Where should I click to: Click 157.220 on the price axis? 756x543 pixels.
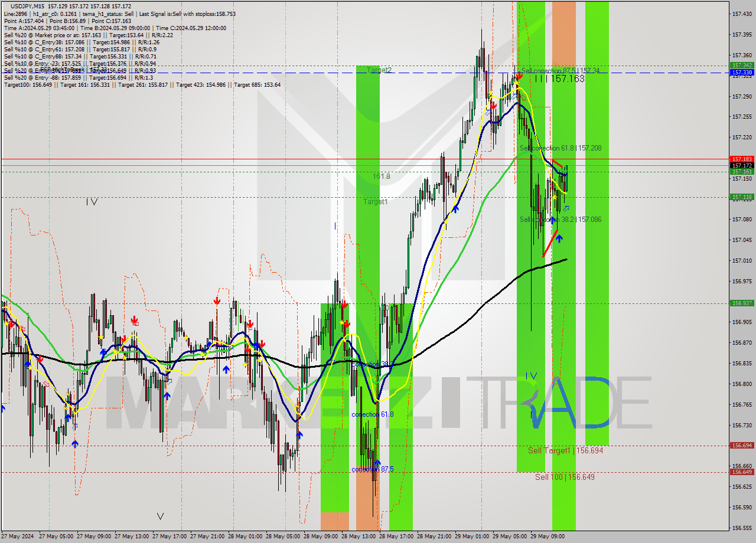pyautogui.click(x=742, y=138)
